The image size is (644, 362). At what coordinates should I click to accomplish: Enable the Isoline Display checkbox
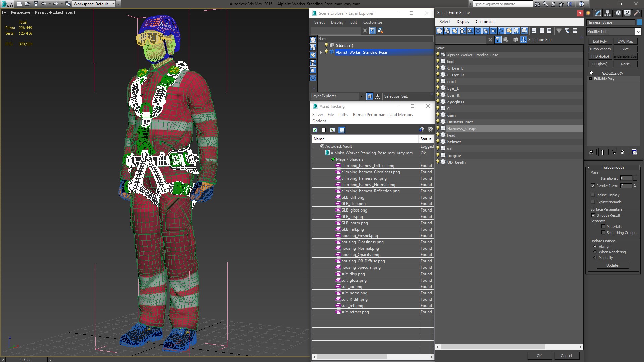593,195
